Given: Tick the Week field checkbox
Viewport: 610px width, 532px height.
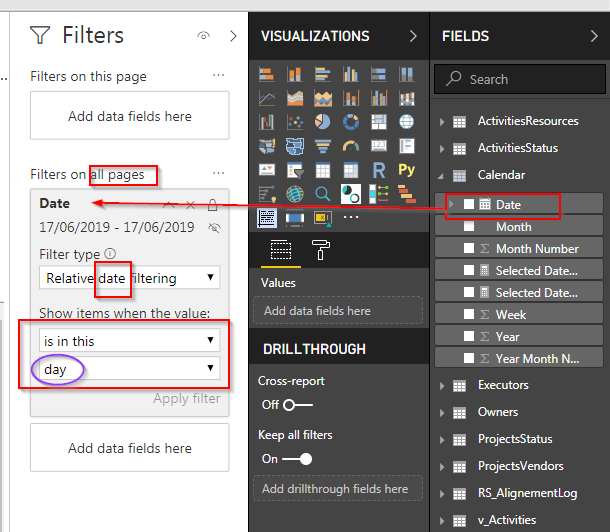Looking at the screenshot, I should [x=469, y=314].
